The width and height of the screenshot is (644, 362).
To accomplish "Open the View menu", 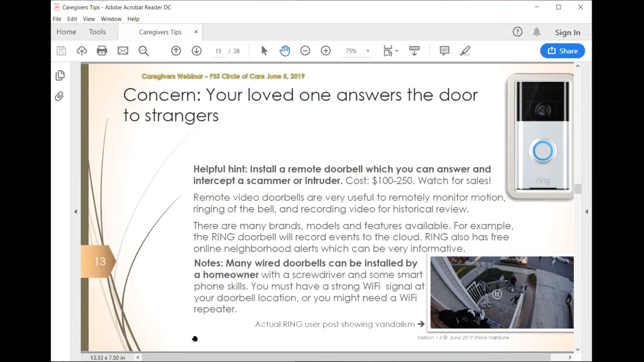I will pos(89,19).
